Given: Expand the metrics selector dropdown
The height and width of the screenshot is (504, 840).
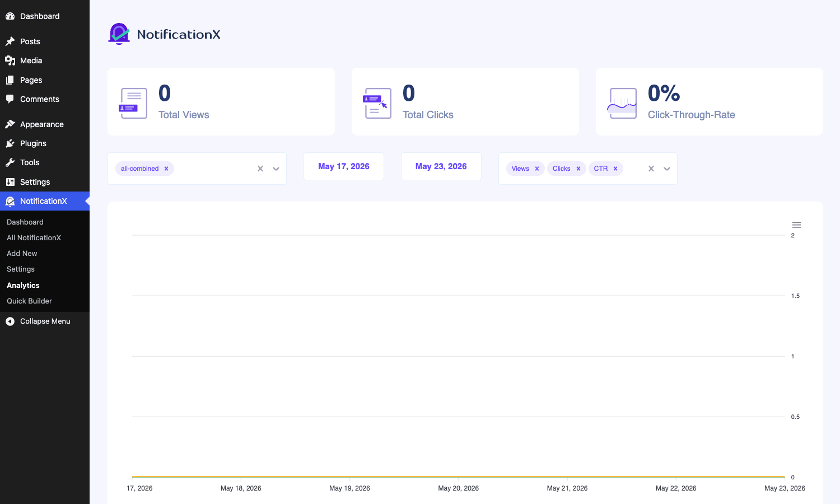Looking at the screenshot, I should (x=667, y=169).
